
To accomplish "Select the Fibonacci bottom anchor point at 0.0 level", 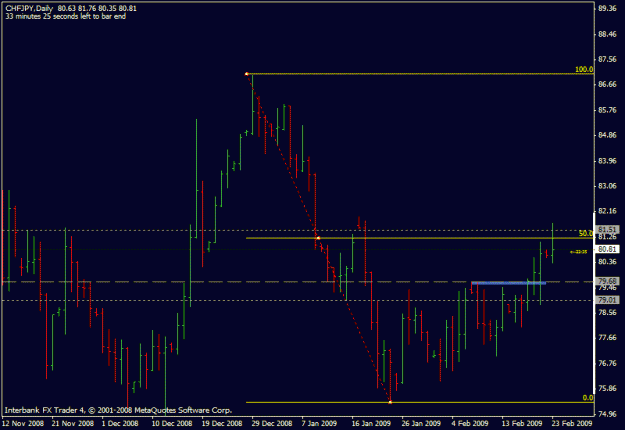I will tap(390, 402).
